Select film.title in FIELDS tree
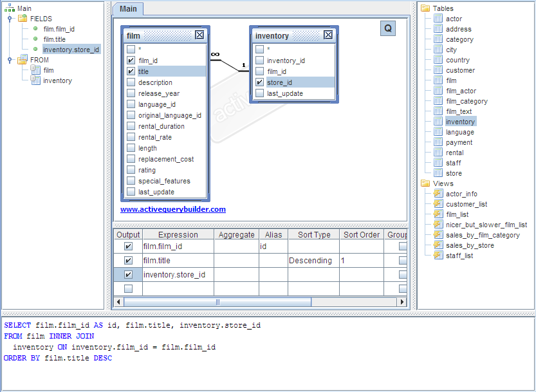This screenshot has width=536, height=392. (x=54, y=39)
